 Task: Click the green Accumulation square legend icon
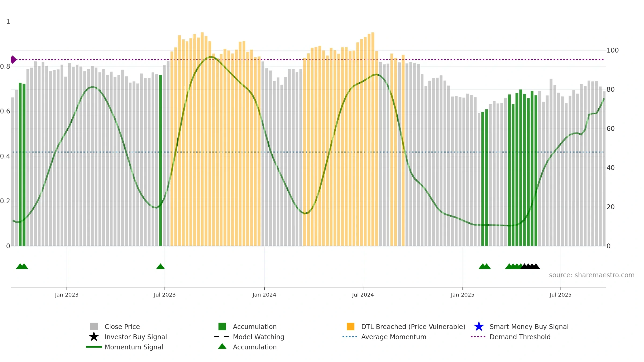click(x=222, y=327)
